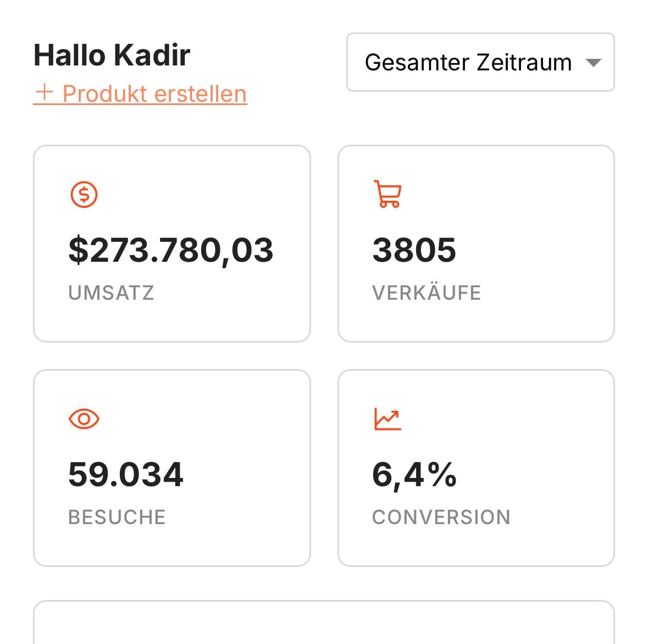Open the Gesamter Zeitraum period selector
Screen dimensions: 648x644
tap(468, 63)
